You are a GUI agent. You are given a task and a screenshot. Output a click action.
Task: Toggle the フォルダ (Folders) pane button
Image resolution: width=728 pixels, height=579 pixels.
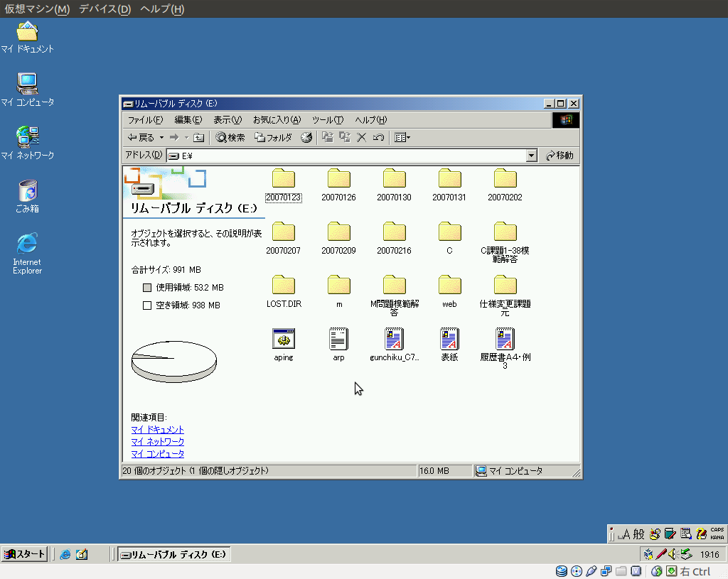click(x=274, y=138)
